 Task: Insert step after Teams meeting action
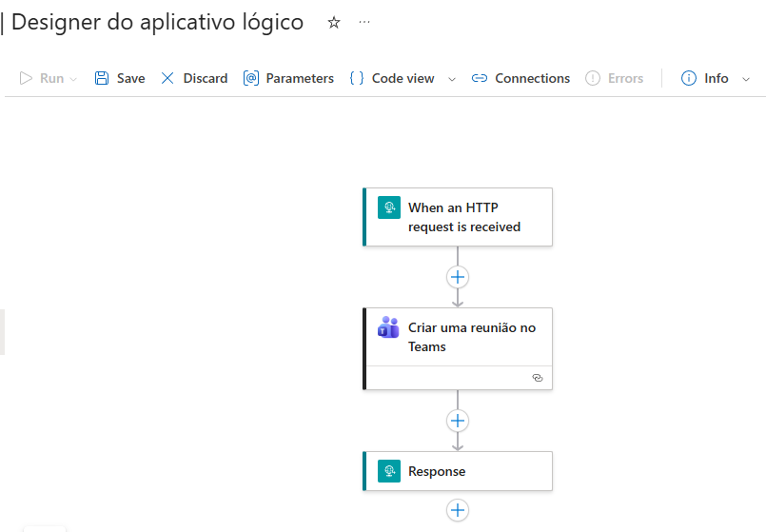tap(458, 421)
